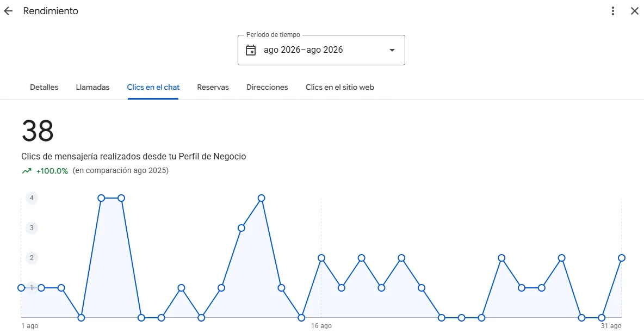Open the three-dot more options menu
The image size is (644, 333).
pyautogui.click(x=613, y=11)
